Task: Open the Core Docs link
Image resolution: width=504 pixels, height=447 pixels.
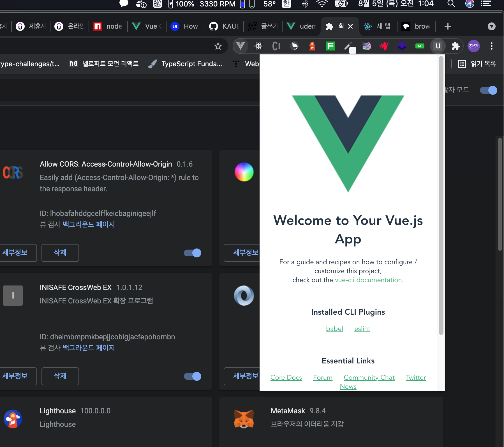Action: 286,377
